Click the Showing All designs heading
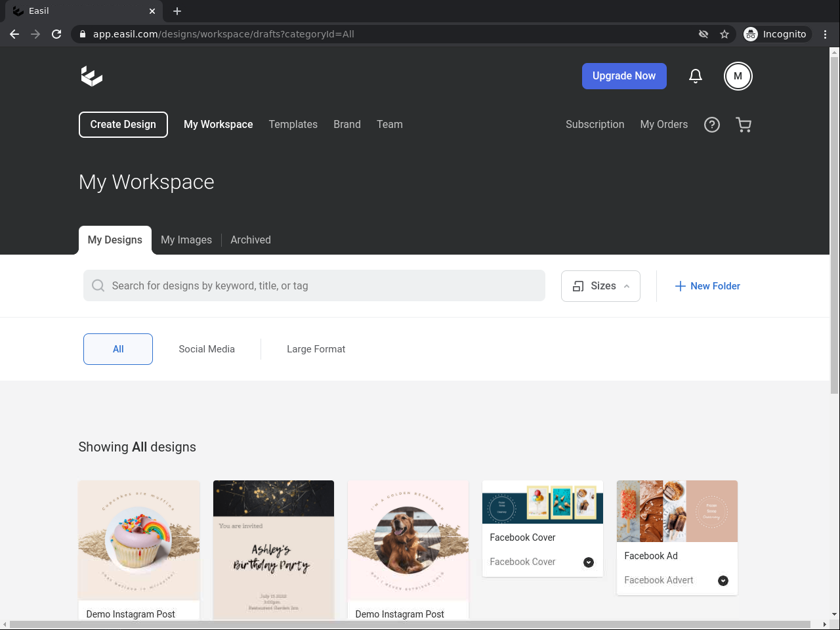 coord(137,447)
